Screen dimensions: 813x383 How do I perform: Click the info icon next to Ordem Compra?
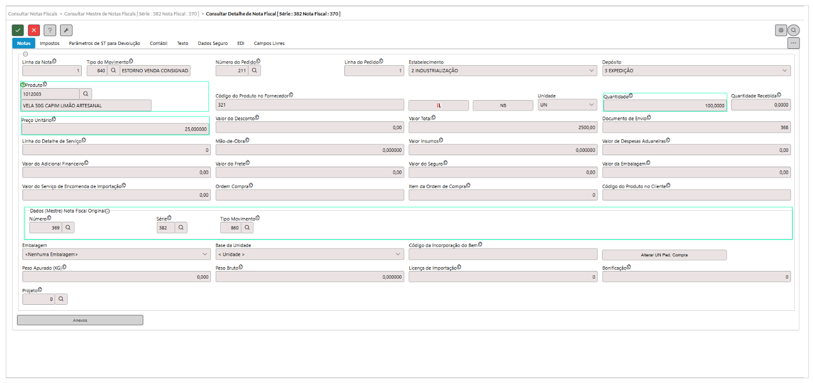coord(252,186)
